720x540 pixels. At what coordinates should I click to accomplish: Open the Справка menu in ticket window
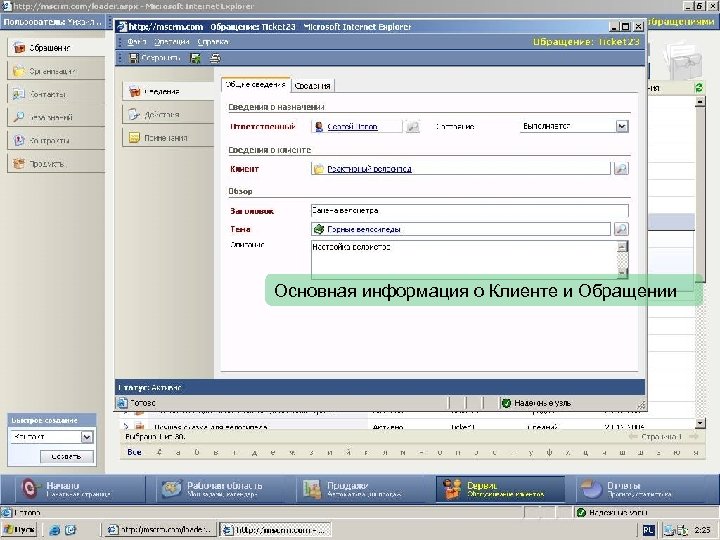click(x=213, y=42)
